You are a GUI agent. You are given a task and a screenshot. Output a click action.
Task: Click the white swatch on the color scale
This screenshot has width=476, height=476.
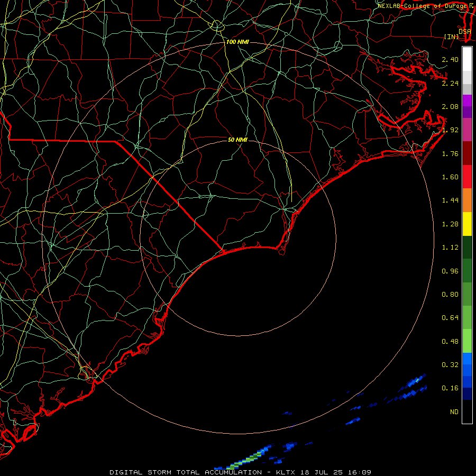tap(467, 59)
